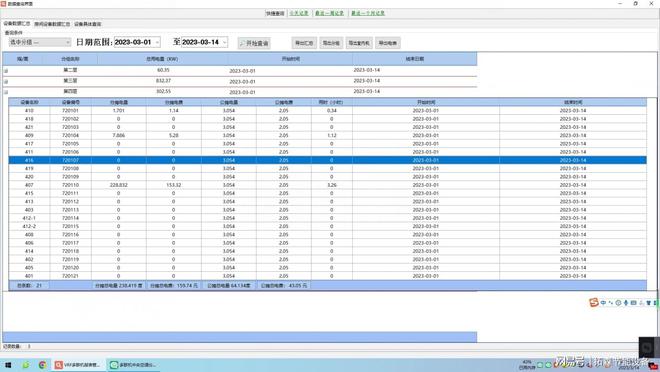The image size is (660, 372).
Task: Open the green browser icon on taskbar
Action: click(x=26, y=365)
